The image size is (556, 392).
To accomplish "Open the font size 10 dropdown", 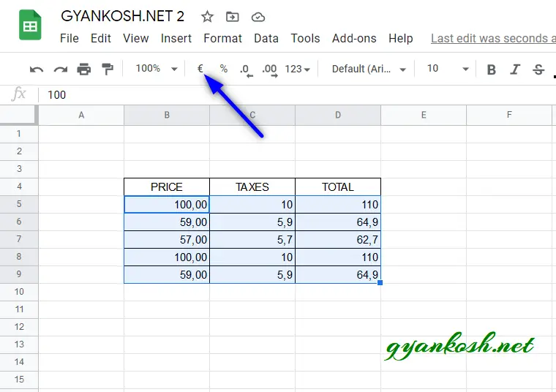I will pos(448,69).
